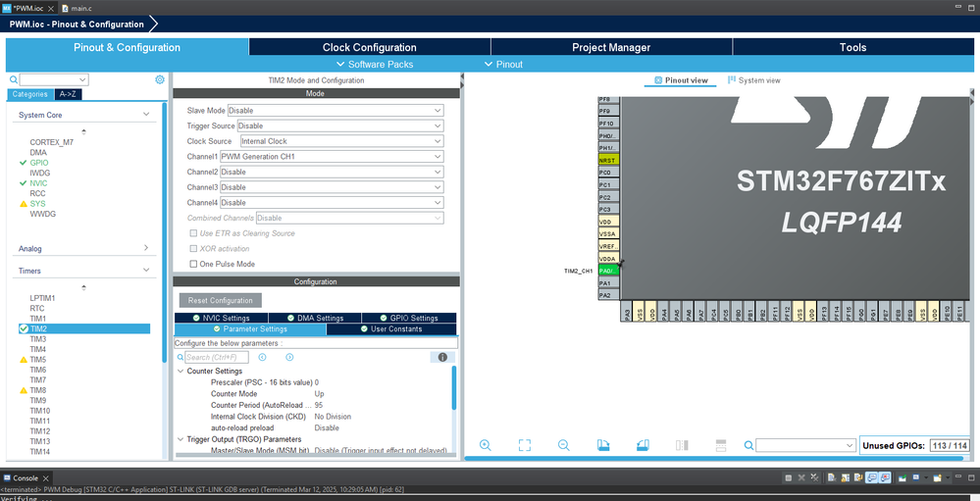Expand the Software Packs menu
The width and height of the screenshot is (980, 501).
(375, 65)
